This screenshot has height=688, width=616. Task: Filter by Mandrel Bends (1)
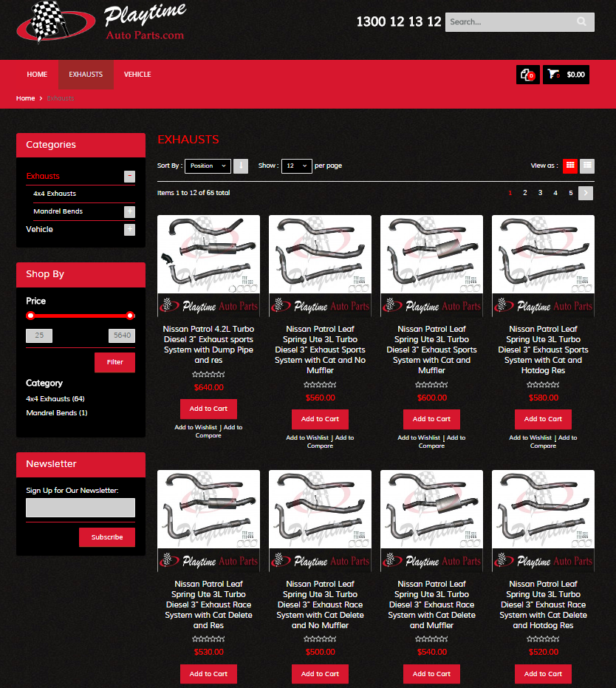point(57,413)
